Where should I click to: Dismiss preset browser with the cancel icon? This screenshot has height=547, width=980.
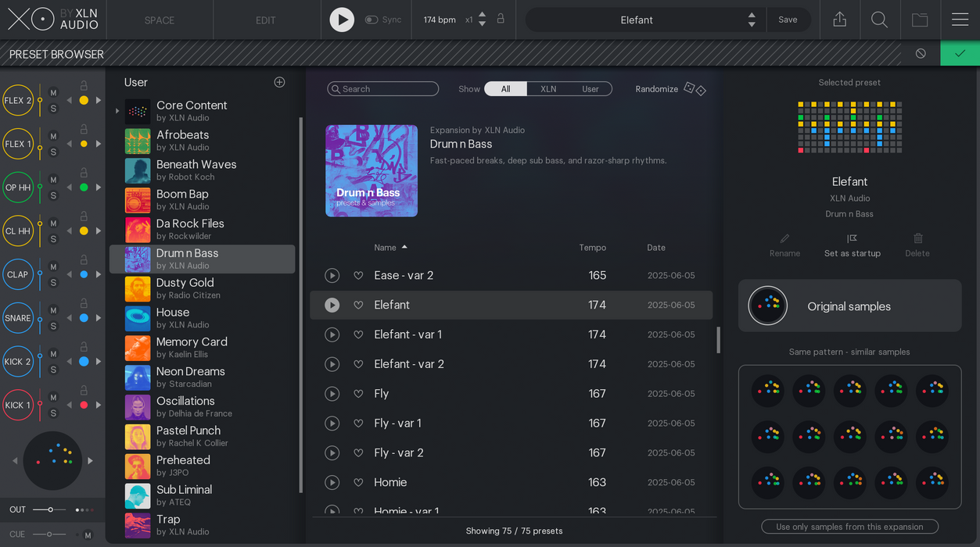click(920, 53)
